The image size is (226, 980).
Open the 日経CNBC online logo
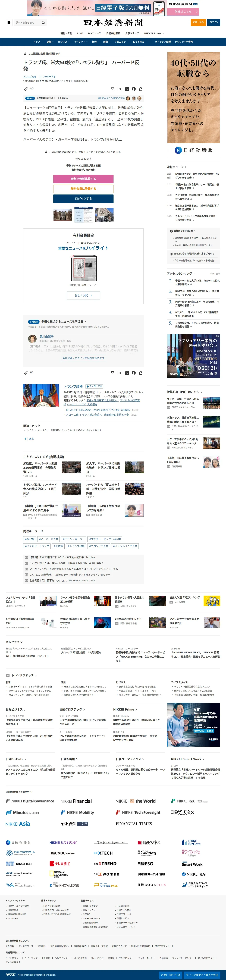[x=62, y=853]
